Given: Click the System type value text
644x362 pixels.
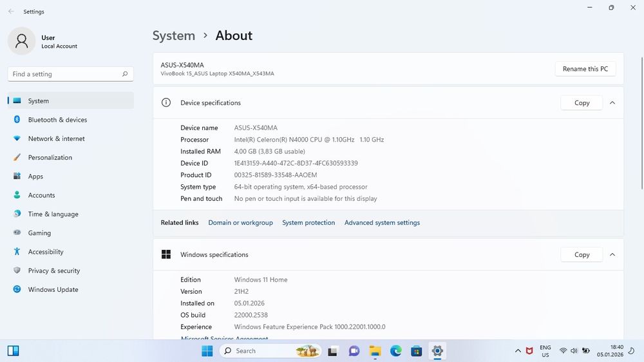Looking at the screenshot, I should coord(301,187).
